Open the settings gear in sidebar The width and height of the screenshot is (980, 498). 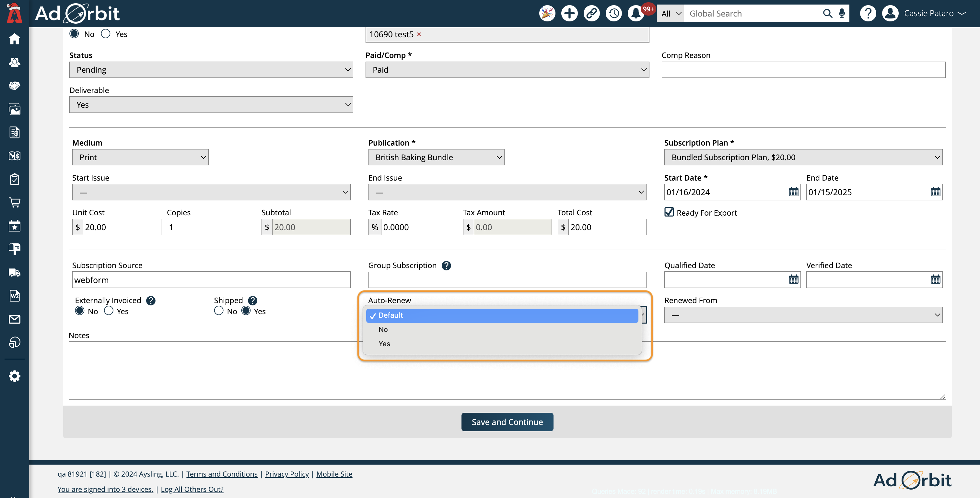tap(15, 376)
